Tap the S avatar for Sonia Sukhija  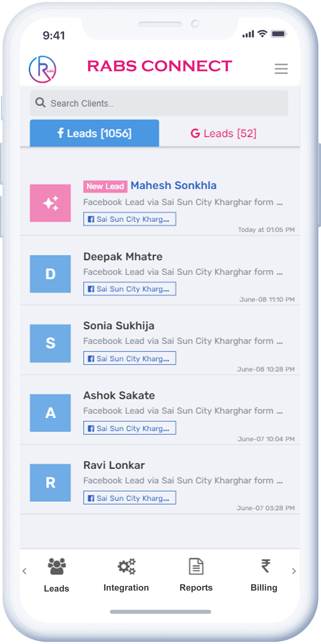(x=50, y=343)
